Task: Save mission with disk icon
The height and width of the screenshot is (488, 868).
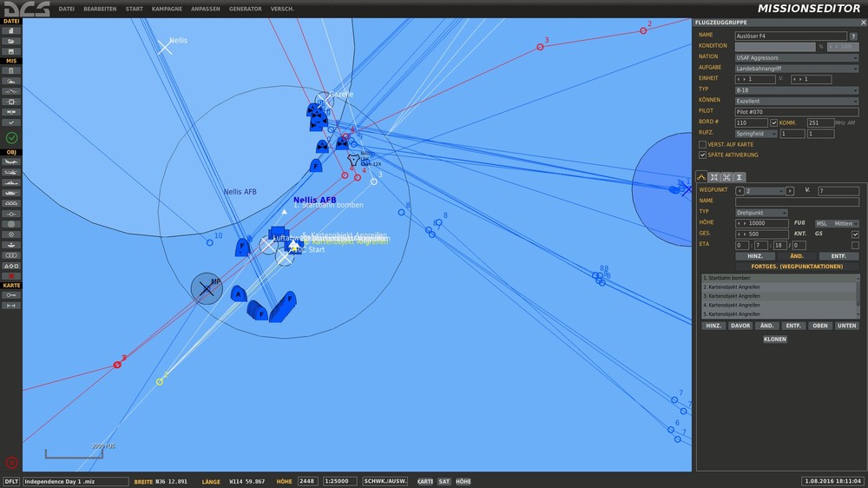Action: 11,51
